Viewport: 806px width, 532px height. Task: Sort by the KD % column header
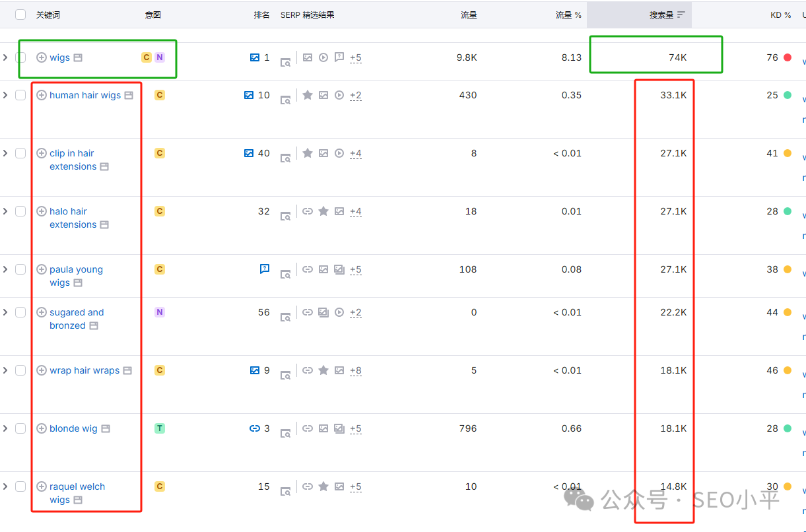[780, 15]
